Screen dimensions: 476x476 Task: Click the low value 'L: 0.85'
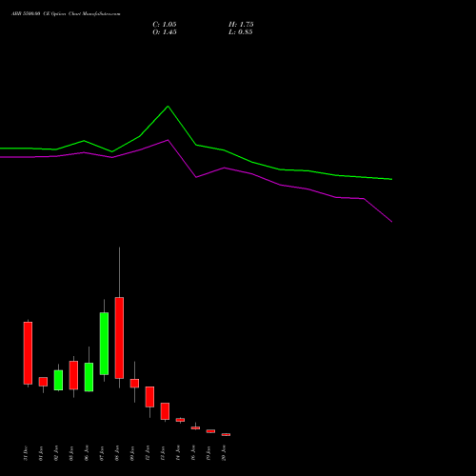tap(241, 32)
